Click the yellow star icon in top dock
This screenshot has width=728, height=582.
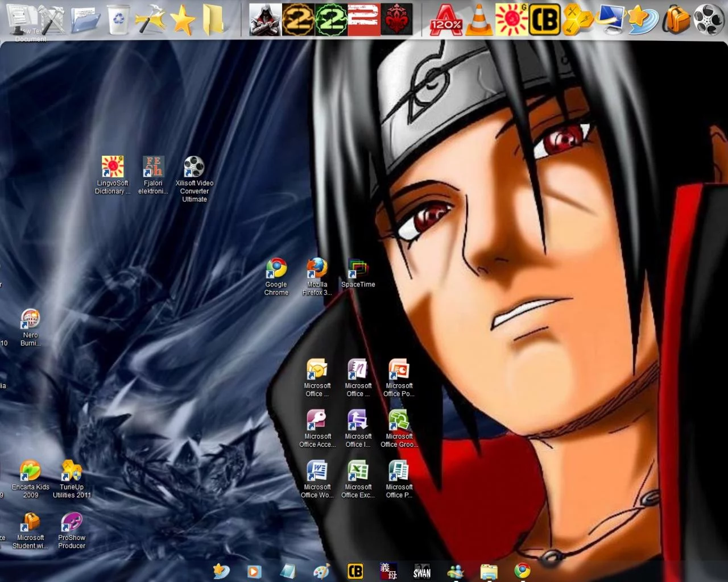click(183, 20)
